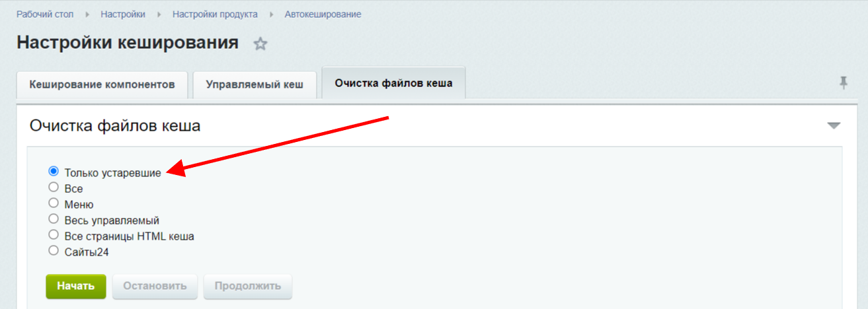Viewport: 868px width, 309px height.
Task: Choose the Меню radio option
Action: tap(54, 203)
